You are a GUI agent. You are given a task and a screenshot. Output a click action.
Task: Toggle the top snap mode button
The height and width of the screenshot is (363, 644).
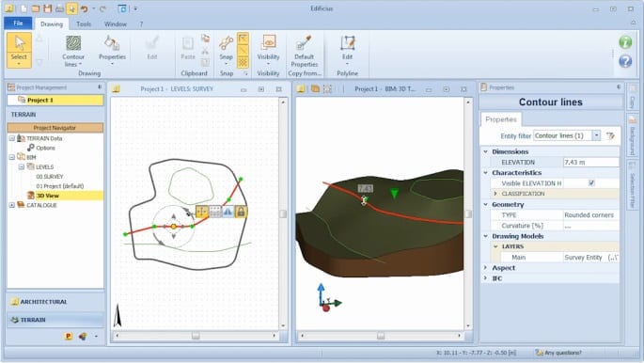pyautogui.click(x=243, y=39)
